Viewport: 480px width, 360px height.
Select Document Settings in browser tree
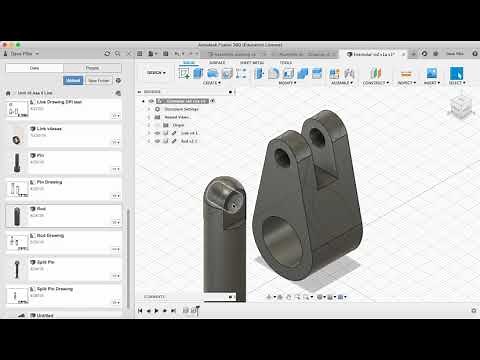tap(181, 109)
